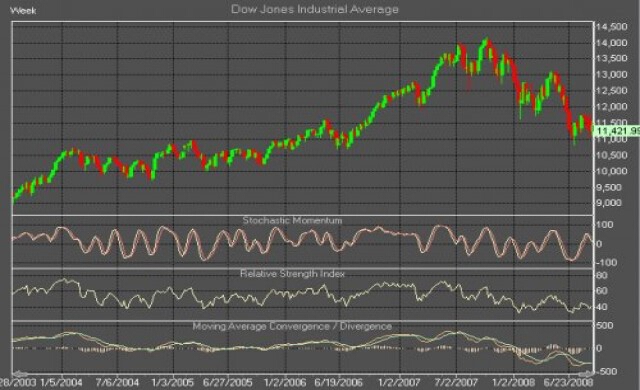Viewport: 640px width, 390px height.
Task: Click the 1/5/2004 date marker
Action: 61,383
